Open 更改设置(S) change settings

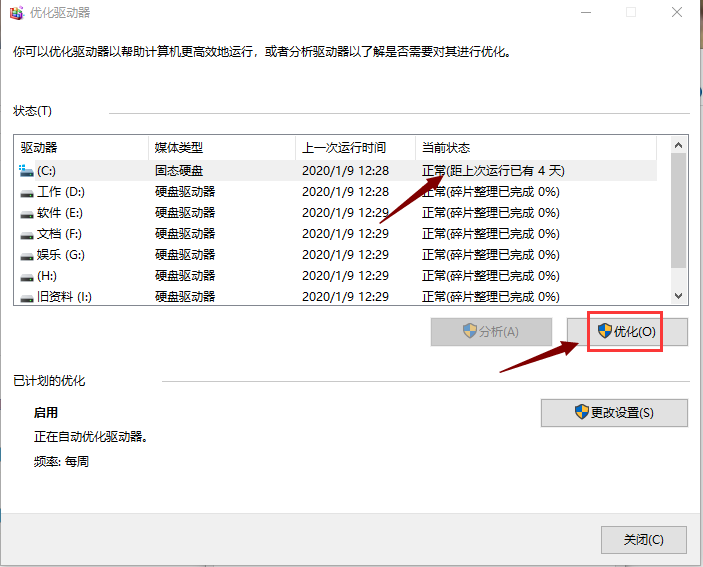point(614,412)
